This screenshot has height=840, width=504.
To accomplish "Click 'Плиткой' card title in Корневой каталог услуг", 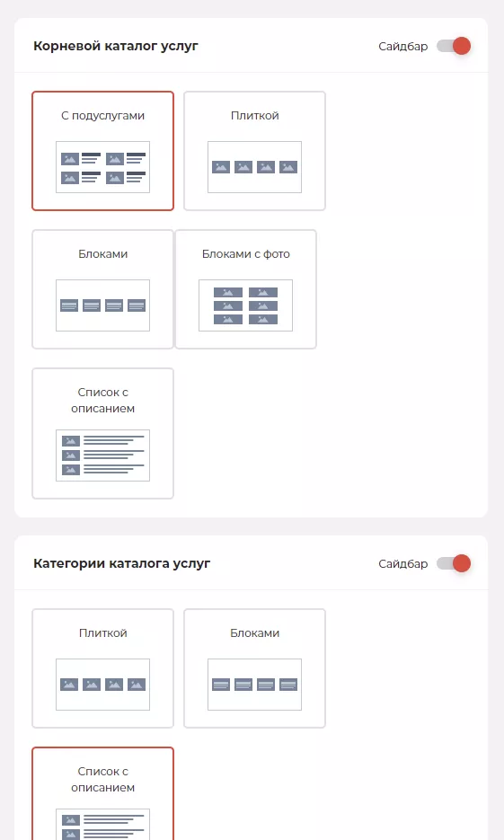I will tap(255, 116).
